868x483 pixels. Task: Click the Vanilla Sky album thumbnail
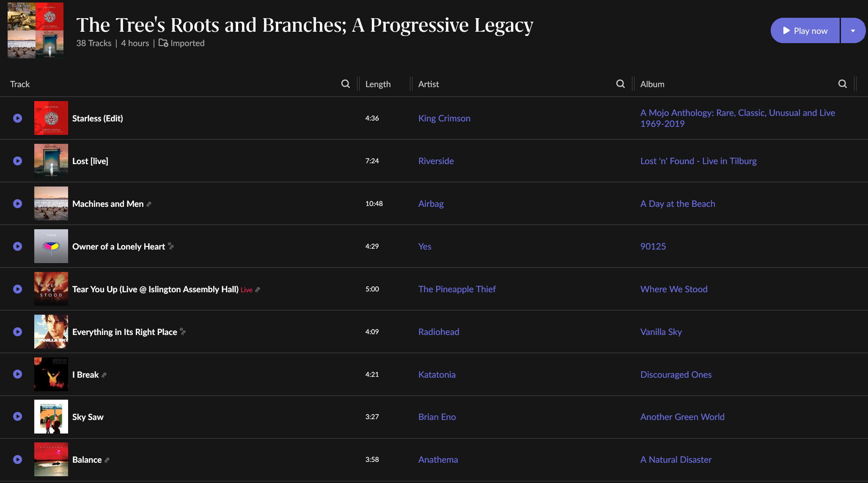pos(51,332)
